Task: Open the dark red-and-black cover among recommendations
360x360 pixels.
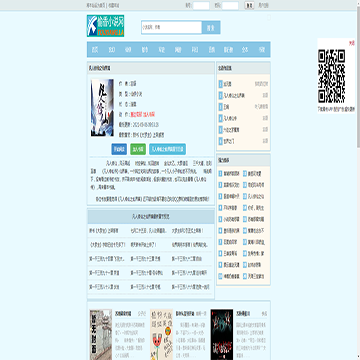Action: coord(222,334)
